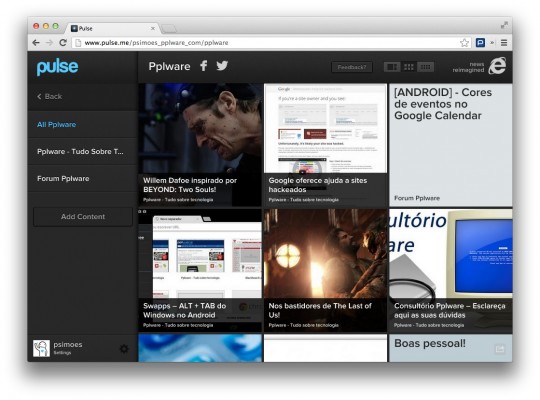
Task: Click the Add Content button
Action: coord(83,217)
